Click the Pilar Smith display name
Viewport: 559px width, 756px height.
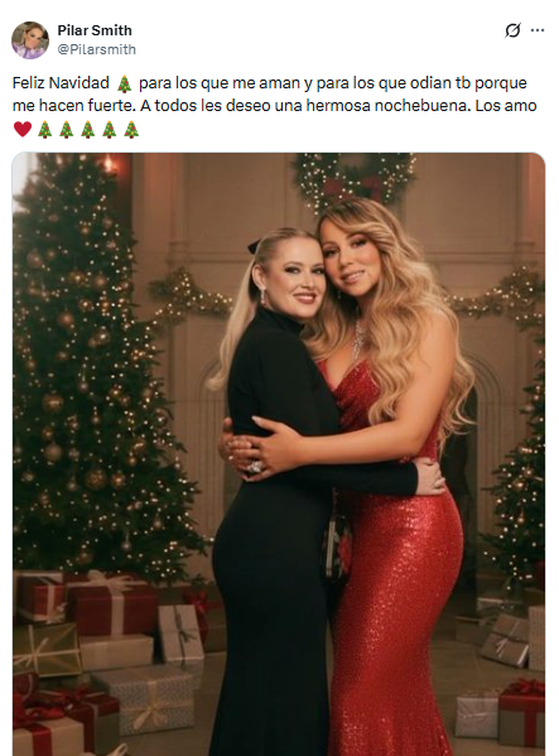pos(95,30)
